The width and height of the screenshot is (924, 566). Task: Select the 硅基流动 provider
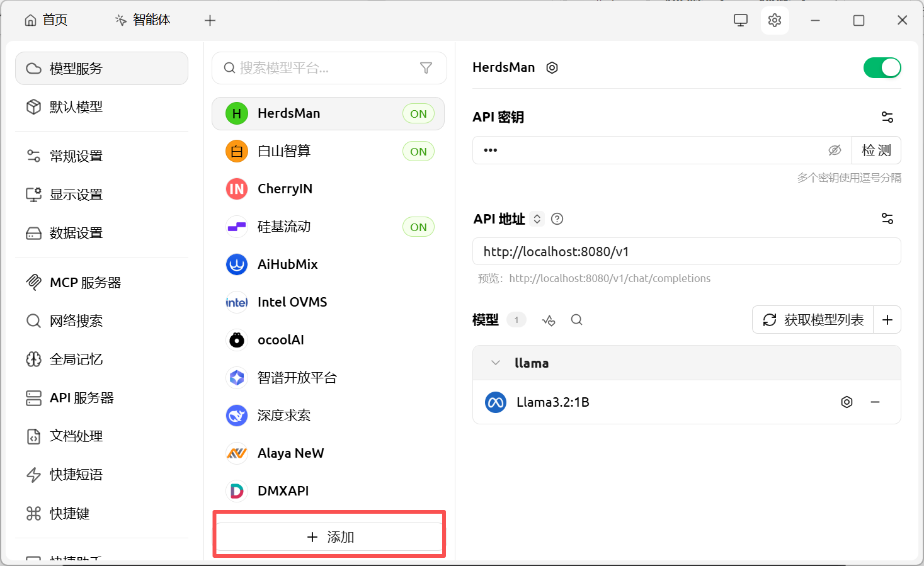point(328,227)
